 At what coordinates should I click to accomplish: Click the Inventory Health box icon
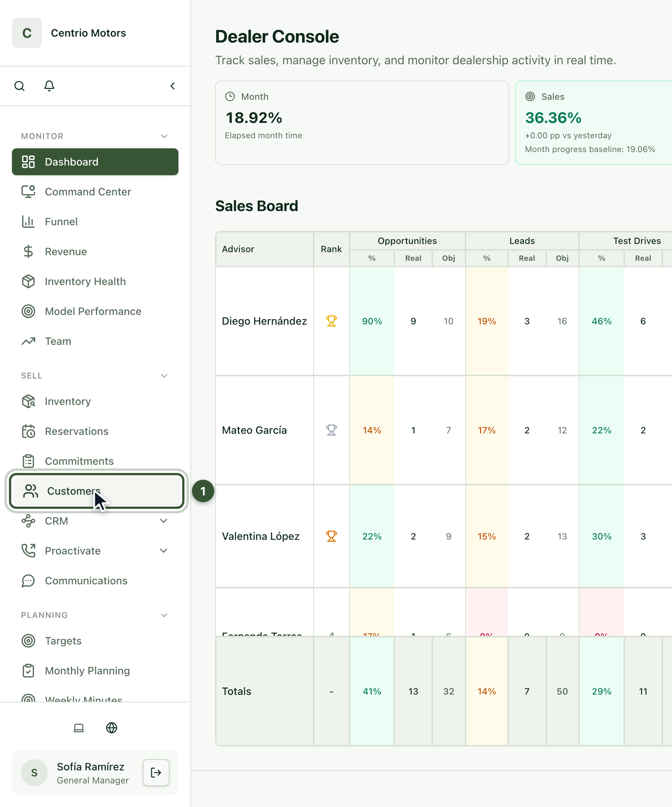(x=28, y=282)
